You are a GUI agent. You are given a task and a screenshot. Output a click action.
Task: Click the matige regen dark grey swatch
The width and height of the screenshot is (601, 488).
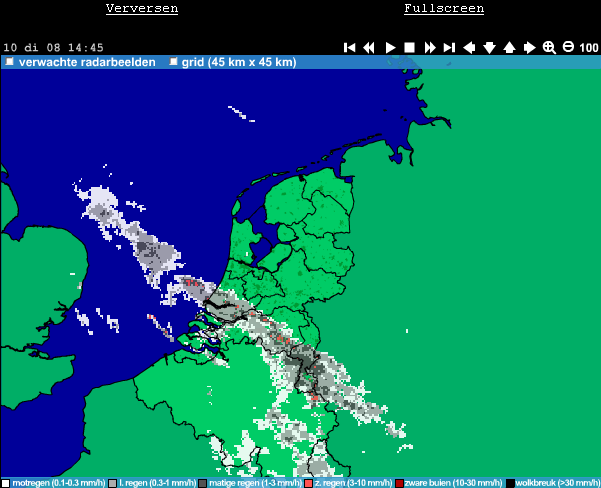pyautogui.click(x=202, y=483)
